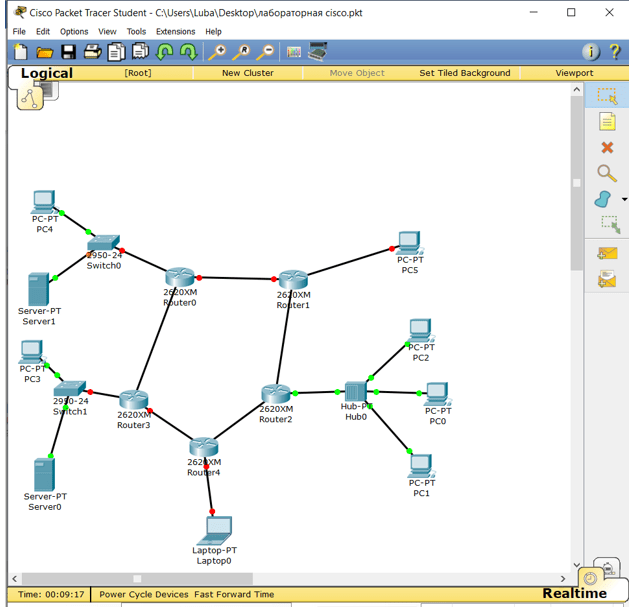Select the Router2 device

[276, 394]
